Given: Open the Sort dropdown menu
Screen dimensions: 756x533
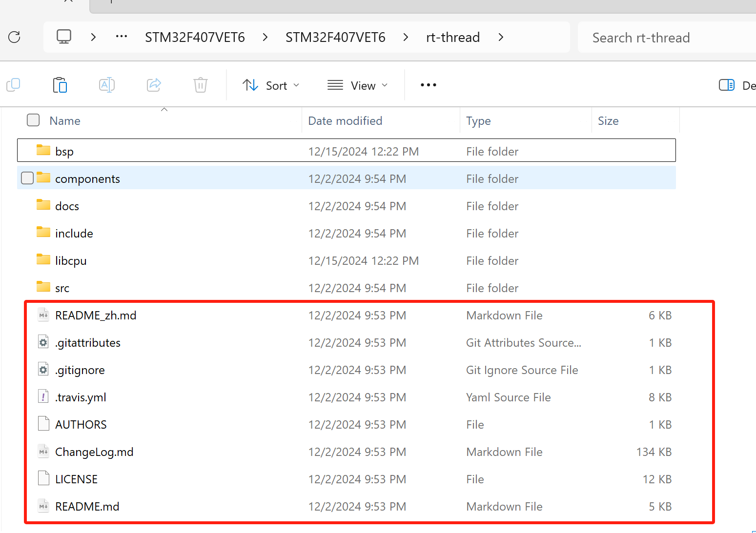Looking at the screenshot, I should pos(271,85).
